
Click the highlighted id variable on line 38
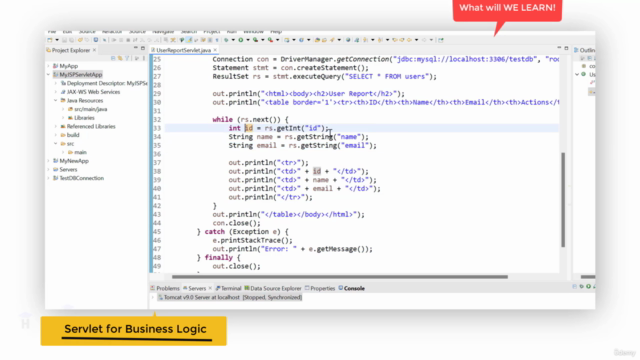click(317, 171)
